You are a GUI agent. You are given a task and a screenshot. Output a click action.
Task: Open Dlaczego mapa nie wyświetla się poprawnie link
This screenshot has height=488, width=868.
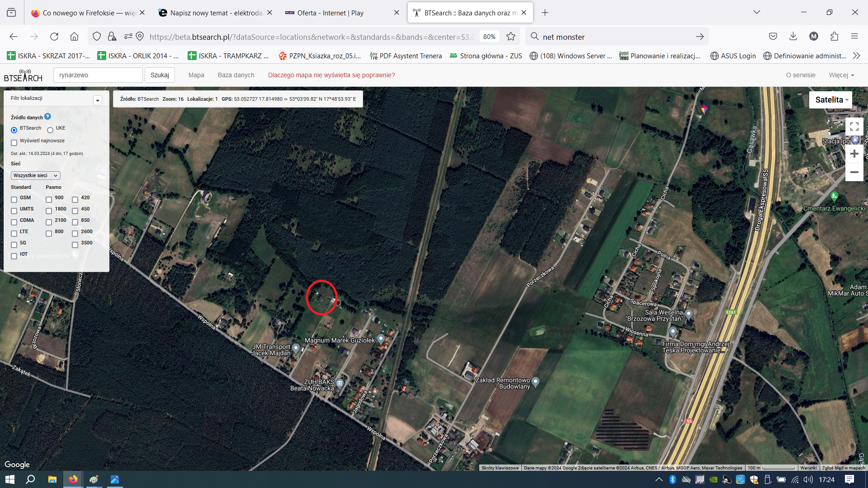pyautogui.click(x=331, y=75)
